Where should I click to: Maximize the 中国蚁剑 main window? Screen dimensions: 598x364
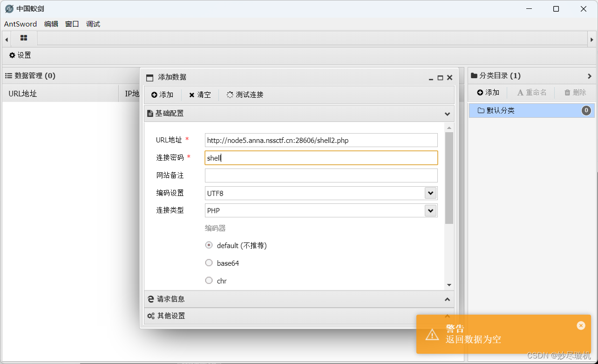pos(556,9)
